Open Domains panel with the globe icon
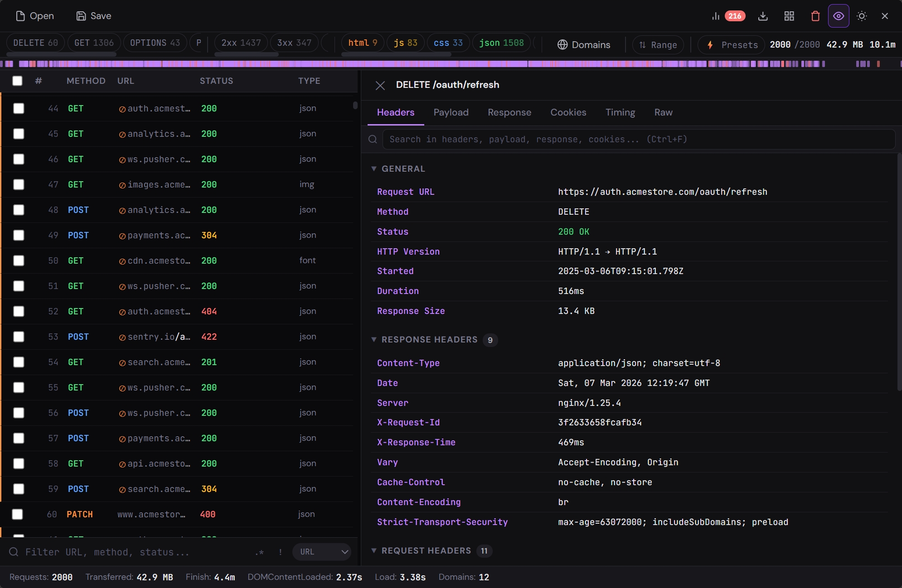Viewport: 902px width, 588px height. (x=584, y=45)
